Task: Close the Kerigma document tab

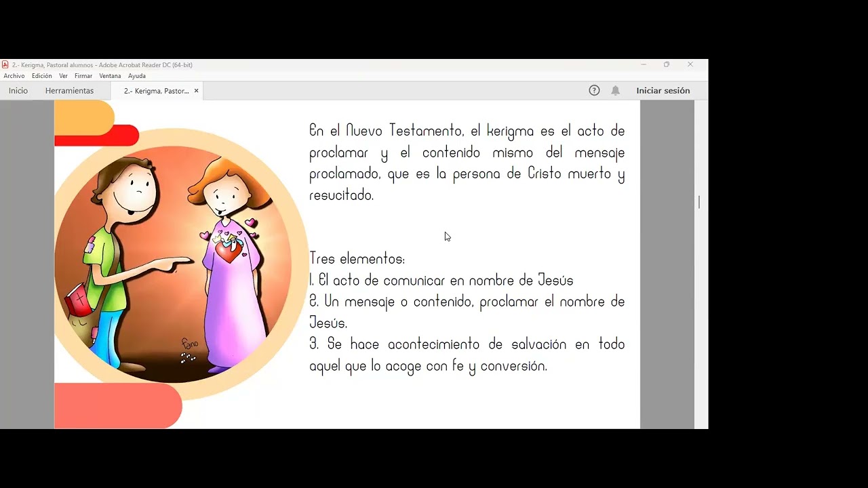Action: 197,91
